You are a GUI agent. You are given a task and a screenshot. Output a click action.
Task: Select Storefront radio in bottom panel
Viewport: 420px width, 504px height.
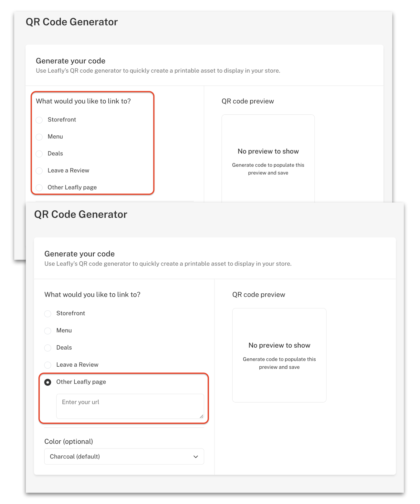[x=48, y=314]
